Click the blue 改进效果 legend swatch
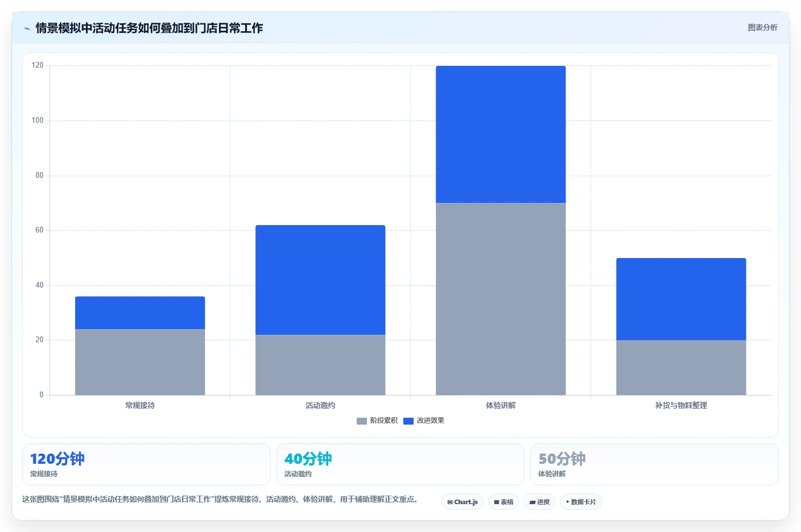801x532 pixels. coord(408,421)
